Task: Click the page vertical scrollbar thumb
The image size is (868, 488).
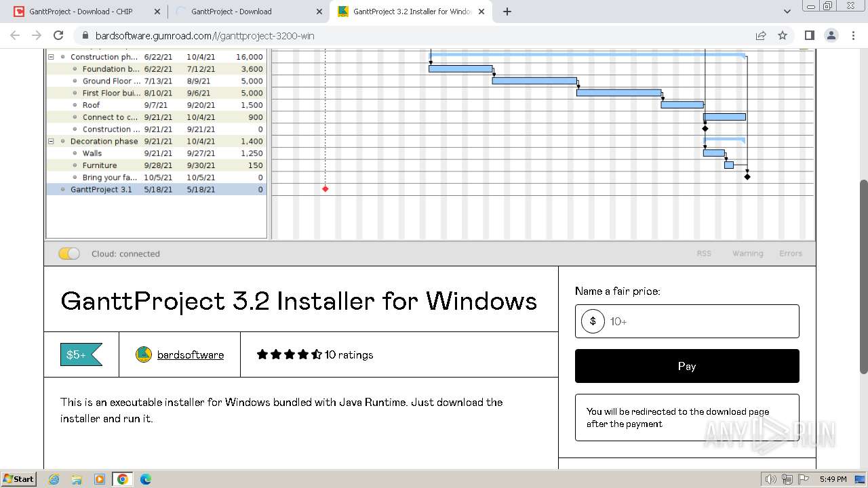Action: click(863, 277)
